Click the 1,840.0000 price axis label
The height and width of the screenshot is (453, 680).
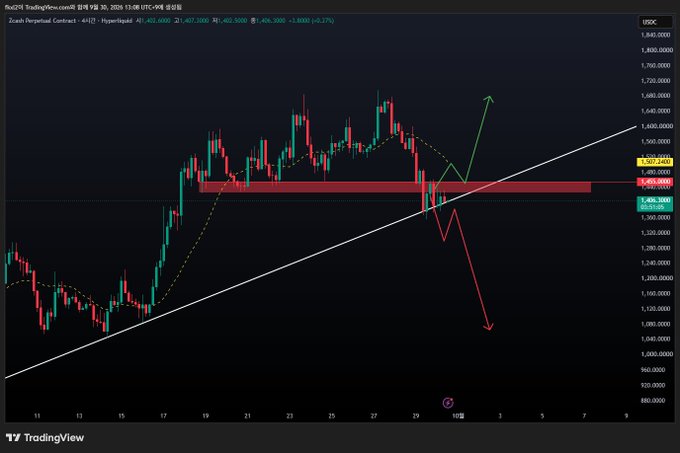[x=655, y=35]
